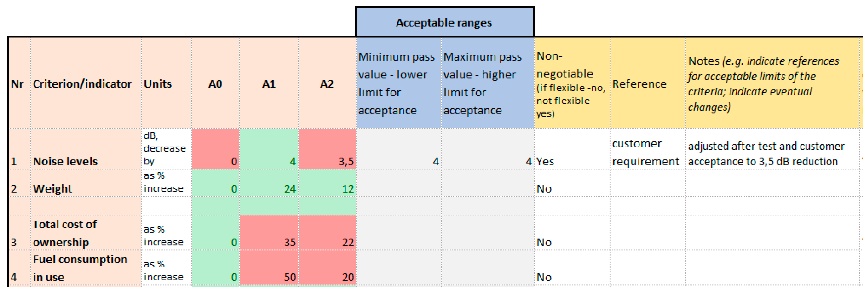Click the Total cost A1 cell showing 35
This screenshot has height=295, width=868.
[x=269, y=233]
